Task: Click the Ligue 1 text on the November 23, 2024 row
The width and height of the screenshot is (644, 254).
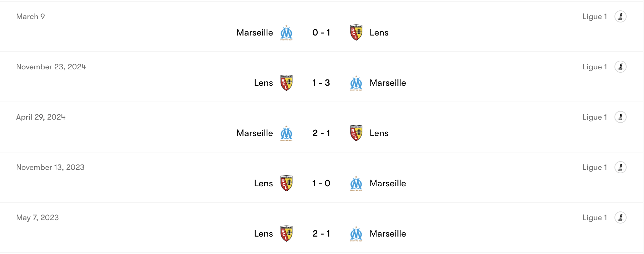Action: [x=595, y=67]
